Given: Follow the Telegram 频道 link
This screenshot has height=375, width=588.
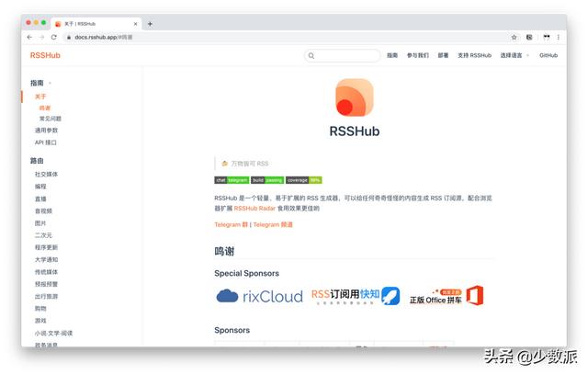Looking at the screenshot, I should tap(273, 224).
